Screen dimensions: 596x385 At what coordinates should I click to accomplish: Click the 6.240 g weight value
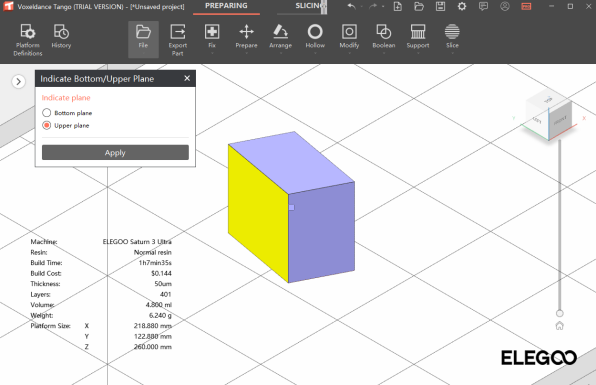click(x=160, y=315)
